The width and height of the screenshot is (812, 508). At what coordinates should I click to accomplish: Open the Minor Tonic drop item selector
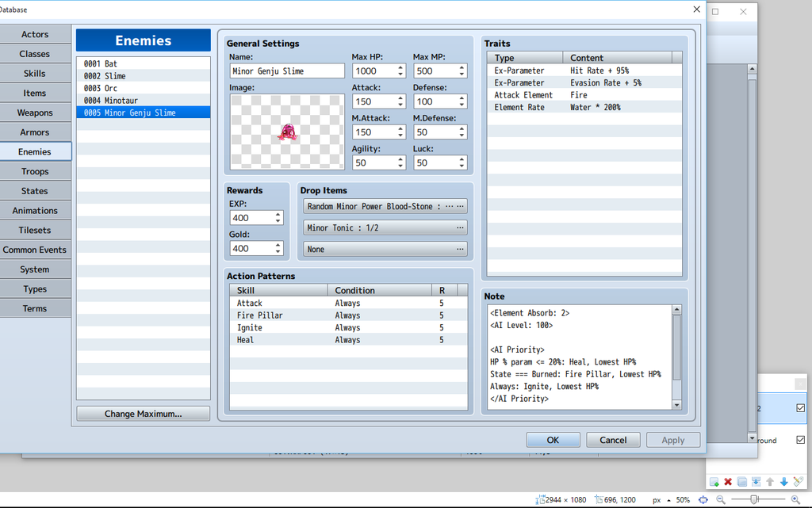click(x=385, y=227)
